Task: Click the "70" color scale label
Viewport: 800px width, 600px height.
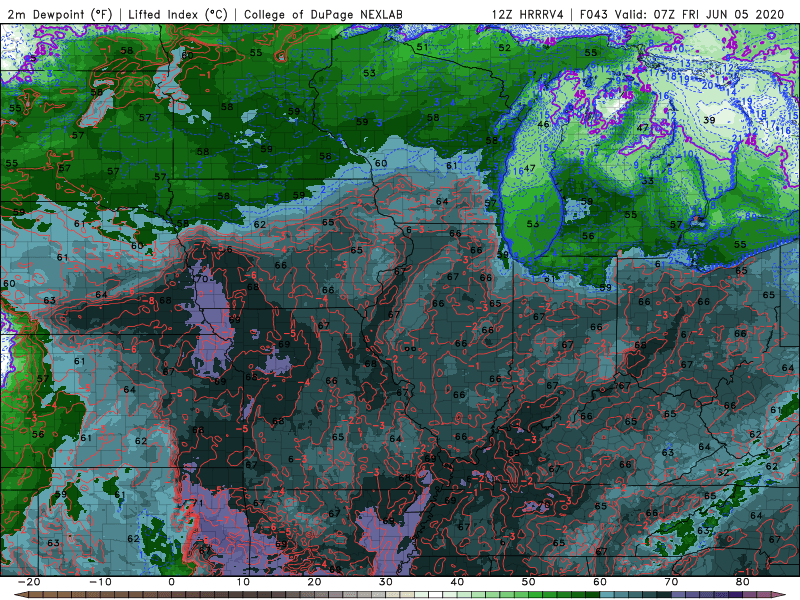Action: click(x=671, y=582)
